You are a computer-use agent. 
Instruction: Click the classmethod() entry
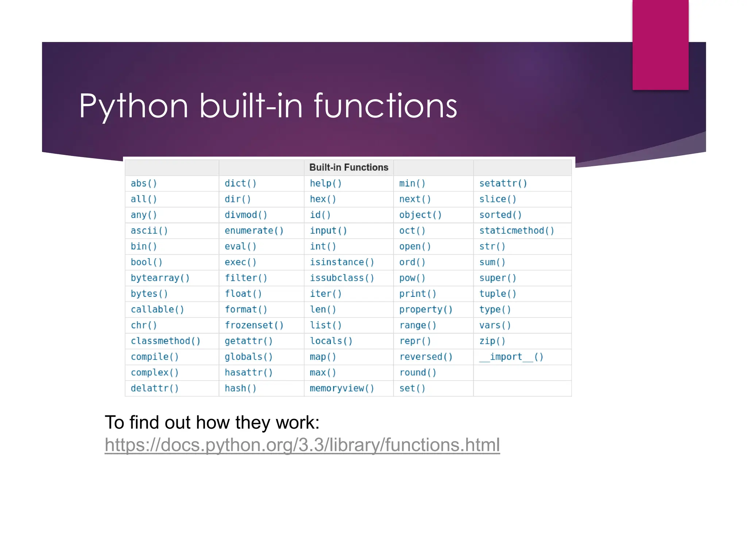[x=166, y=341]
